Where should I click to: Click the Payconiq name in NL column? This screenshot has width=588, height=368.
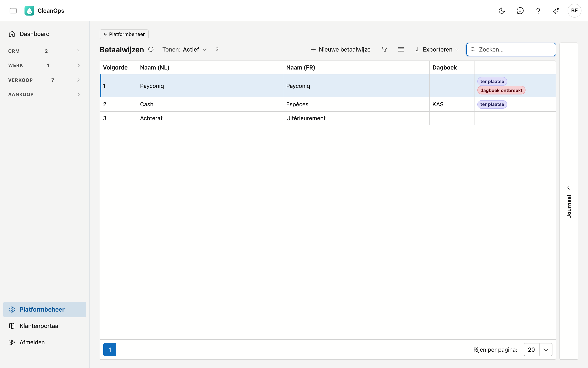coord(152,86)
